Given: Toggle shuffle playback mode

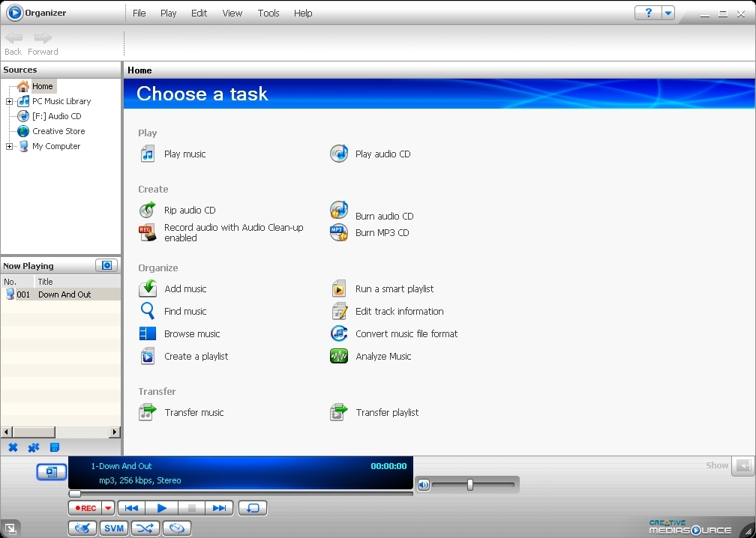Looking at the screenshot, I should click(x=145, y=528).
